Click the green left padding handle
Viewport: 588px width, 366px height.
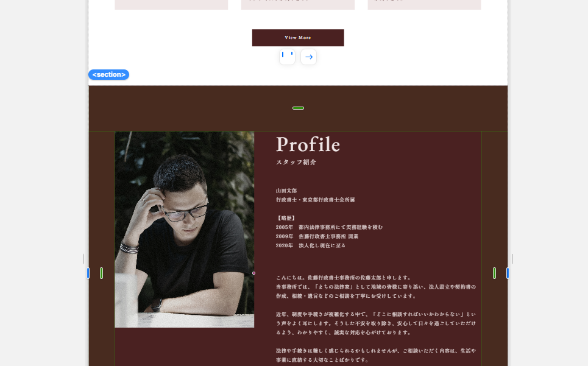pos(102,273)
